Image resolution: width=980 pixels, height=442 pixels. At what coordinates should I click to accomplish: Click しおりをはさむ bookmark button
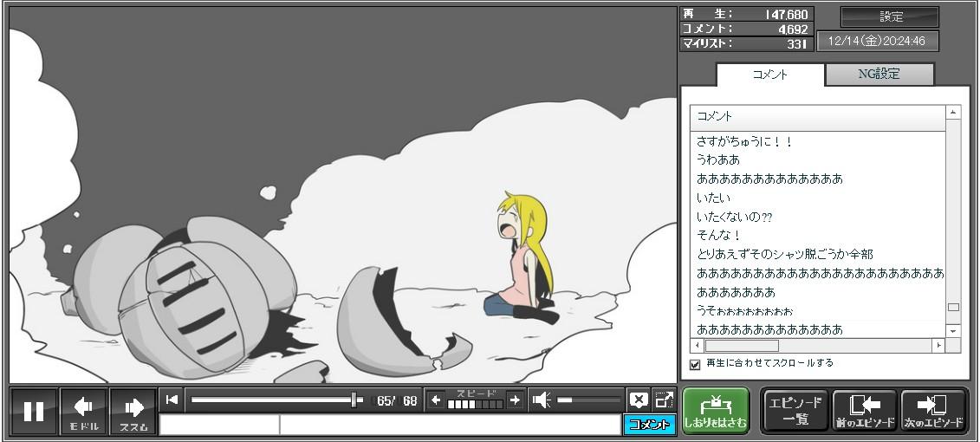pos(715,411)
